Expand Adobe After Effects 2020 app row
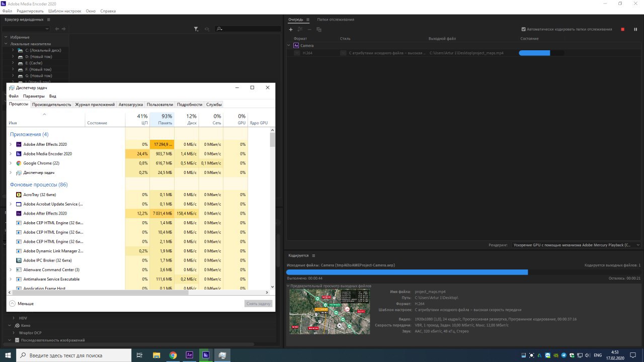Screen dimensions: 644x362 tap(11, 144)
